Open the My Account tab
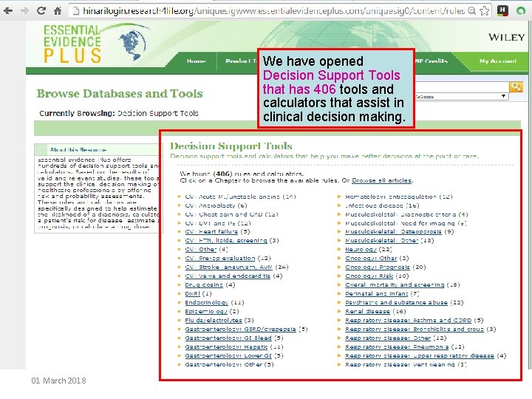Viewport: 532px width, 399px height. (498, 61)
